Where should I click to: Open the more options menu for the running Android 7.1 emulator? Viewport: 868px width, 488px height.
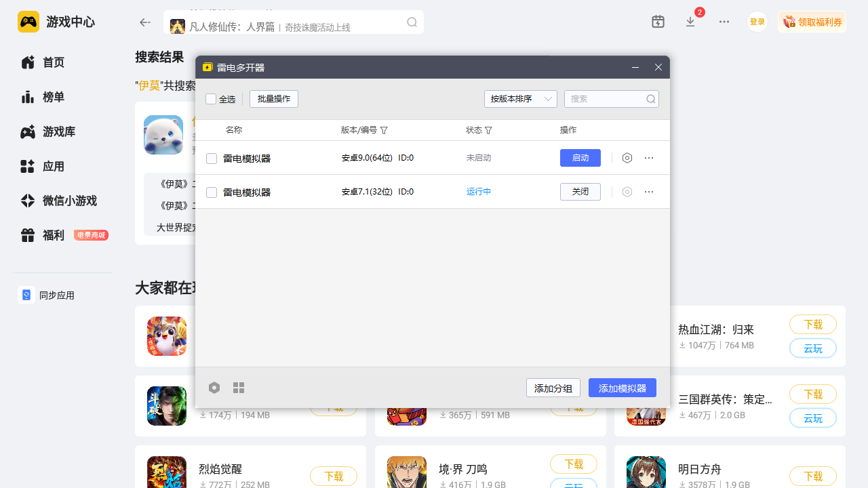tap(649, 192)
